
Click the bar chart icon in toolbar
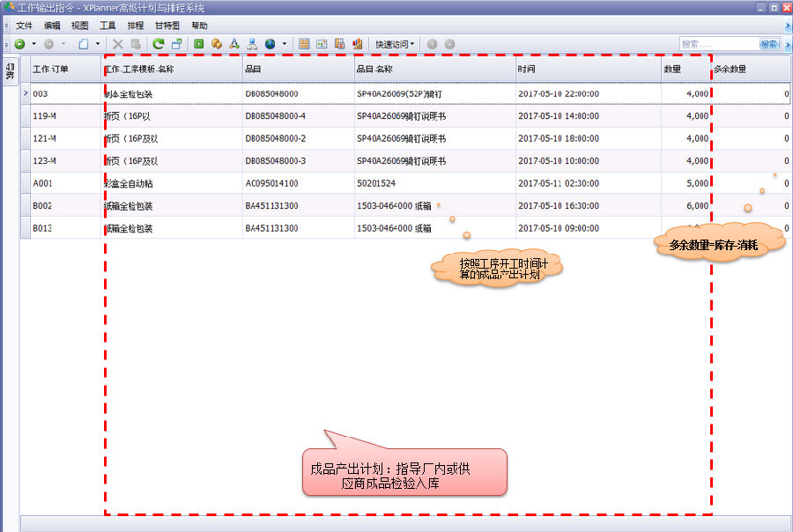coord(357,43)
